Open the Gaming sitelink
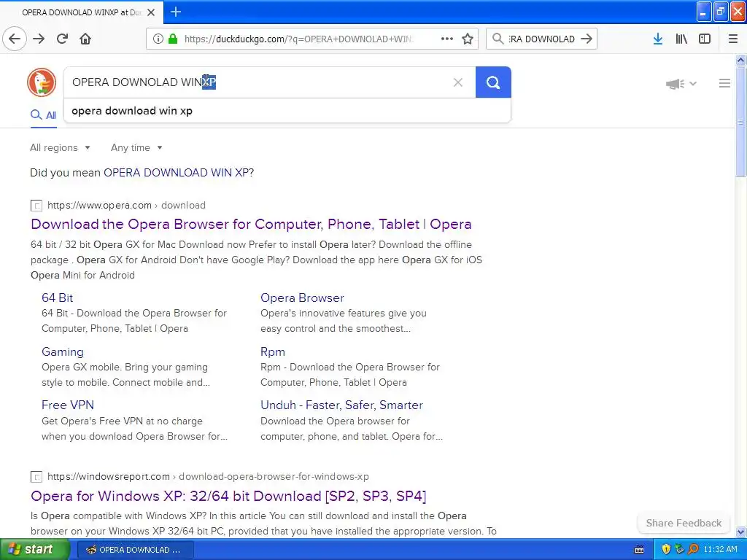Image resolution: width=747 pixels, height=560 pixels. (63, 351)
